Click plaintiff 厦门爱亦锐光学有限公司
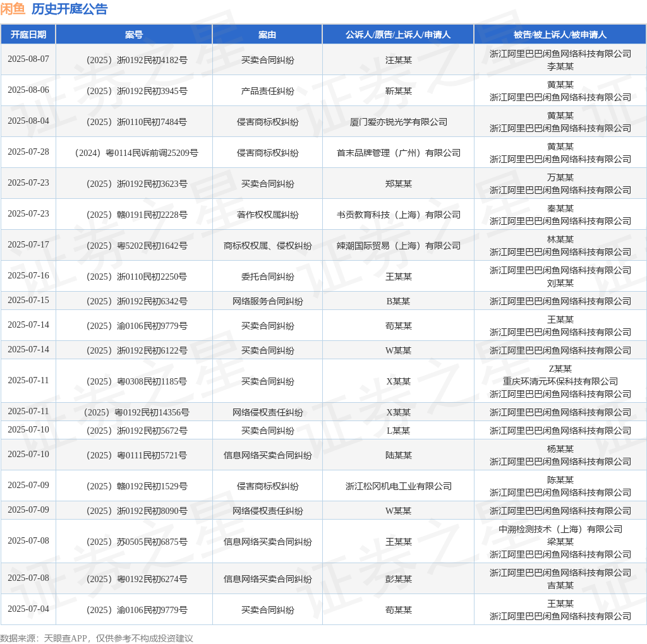Image resolution: width=647 pixels, height=644 pixels. [x=398, y=122]
